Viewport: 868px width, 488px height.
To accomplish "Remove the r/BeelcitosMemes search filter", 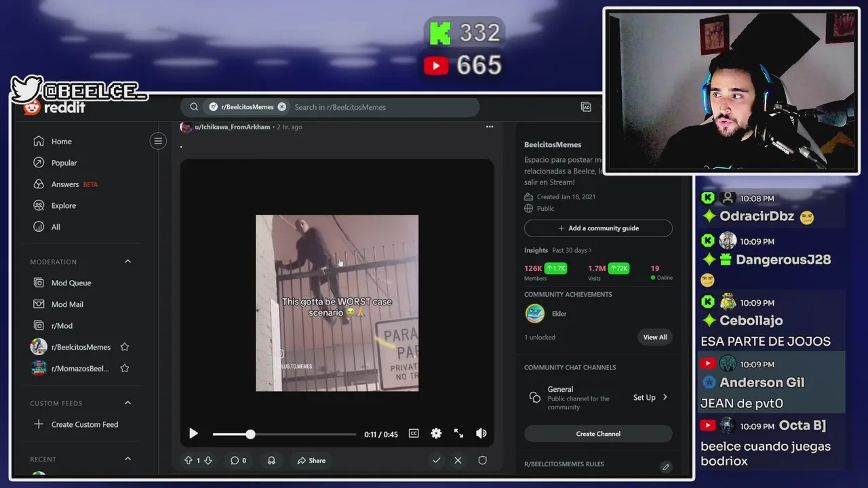I will [x=281, y=107].
